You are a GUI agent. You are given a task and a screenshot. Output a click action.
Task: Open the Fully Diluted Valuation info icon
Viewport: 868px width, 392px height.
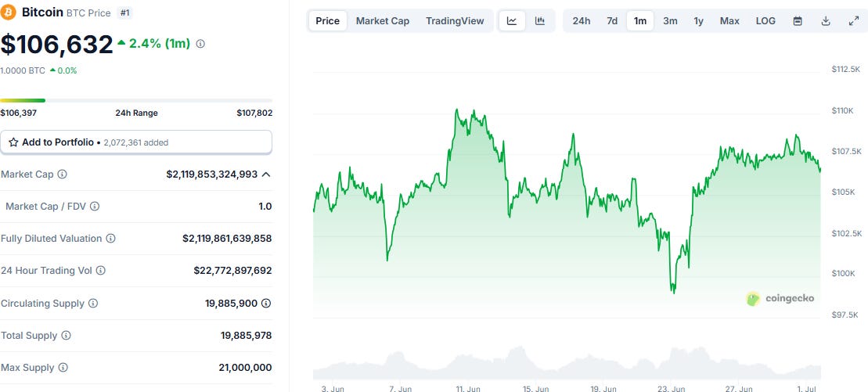(x=110, y=239)
